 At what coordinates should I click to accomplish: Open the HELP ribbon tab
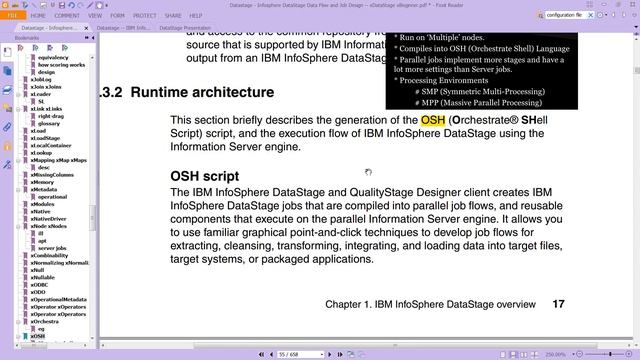pos(196,16)
